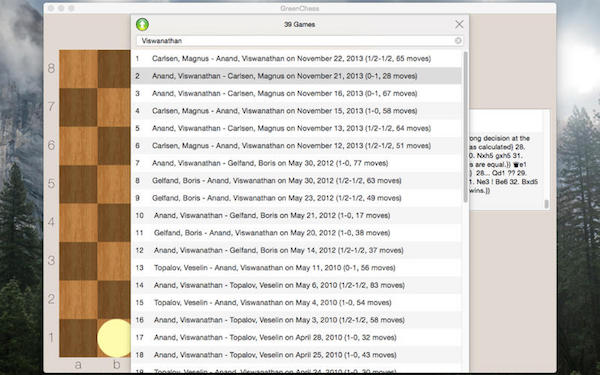The image size is (600, 375).
Task: Open game 15 Topalov - Anand May 4, 2010
Action: coord(296,302)
